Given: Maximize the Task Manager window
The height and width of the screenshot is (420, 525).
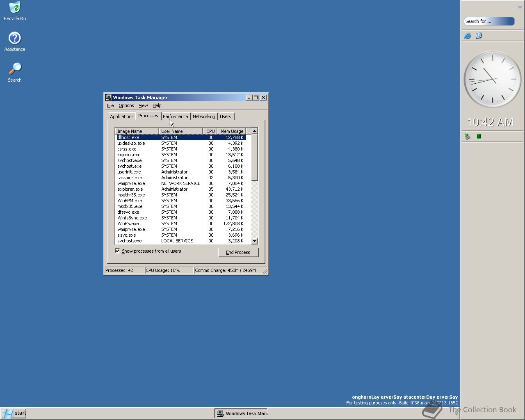Looking at the screenshot, I should tap(256, 98).
